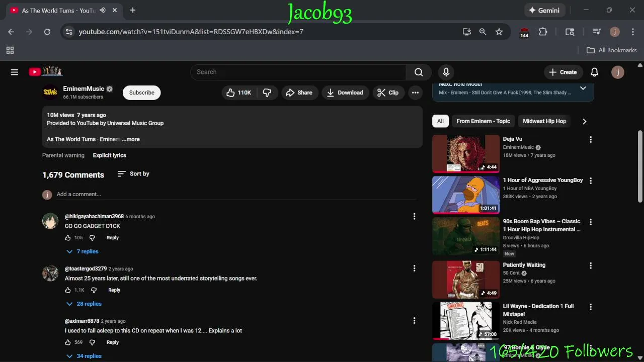Viewport: 644px width, 362px height.
Task: Open the notifications bell
Action: coord(594,72)
